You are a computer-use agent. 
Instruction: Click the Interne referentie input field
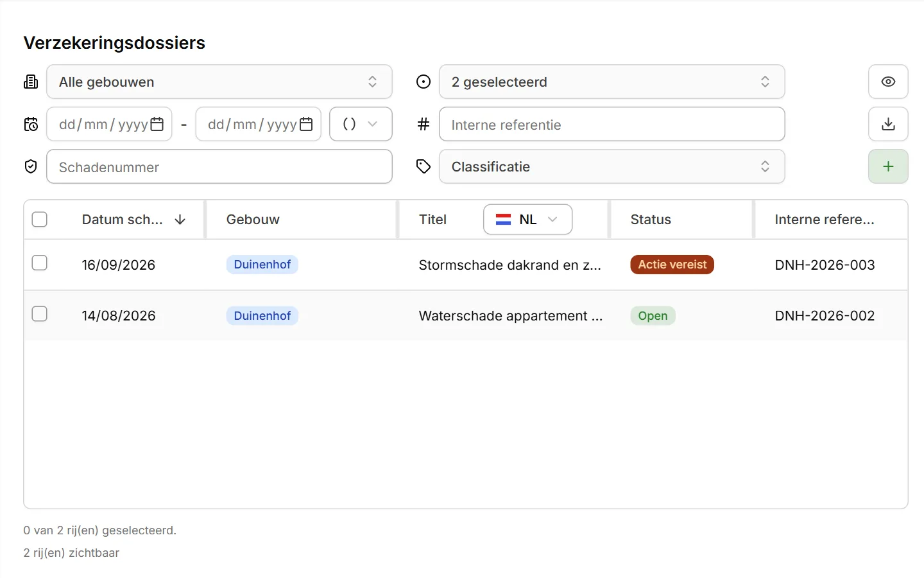pos(612,124)
